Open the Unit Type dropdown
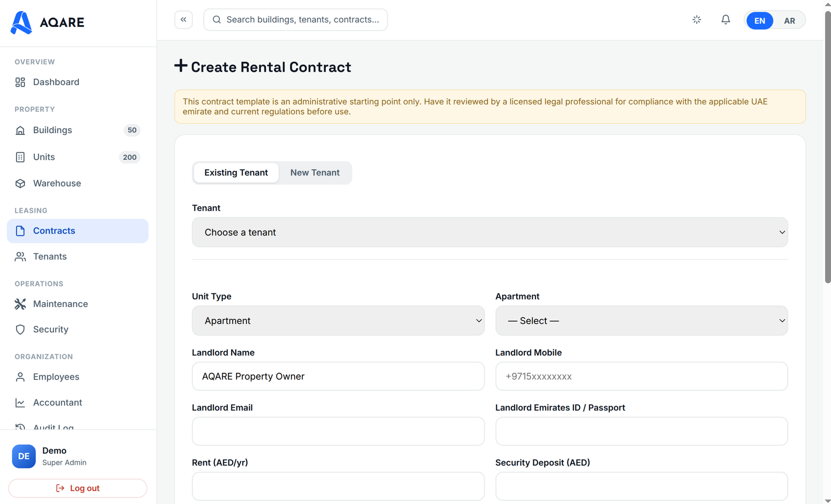The height and width of the screenshot is (504, 831). [x=338, y=320]
